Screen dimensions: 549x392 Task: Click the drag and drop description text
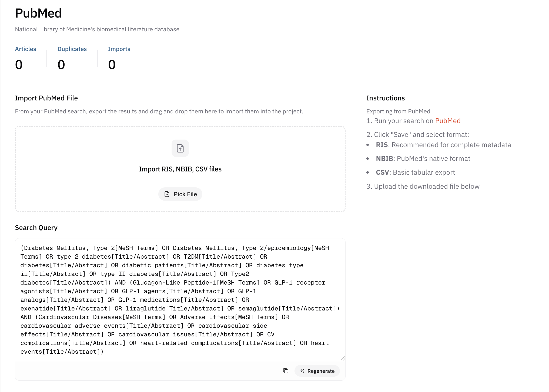click(x=159, y=111)
